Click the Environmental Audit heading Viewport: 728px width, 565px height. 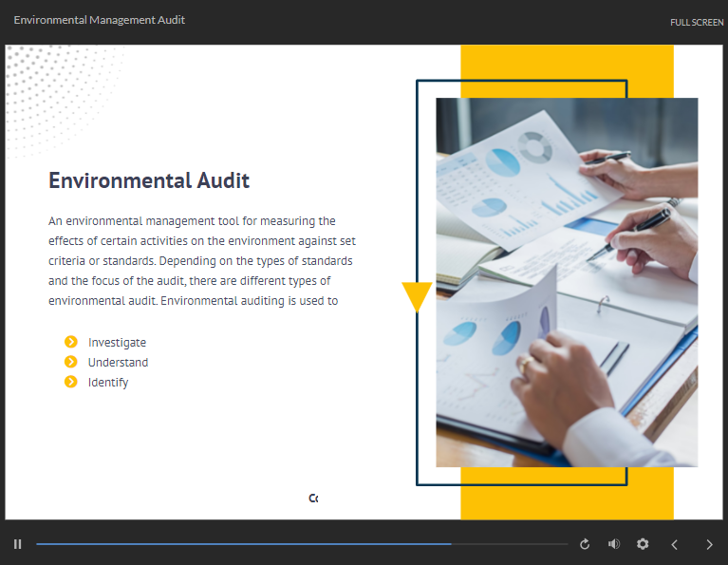point(149,180)
